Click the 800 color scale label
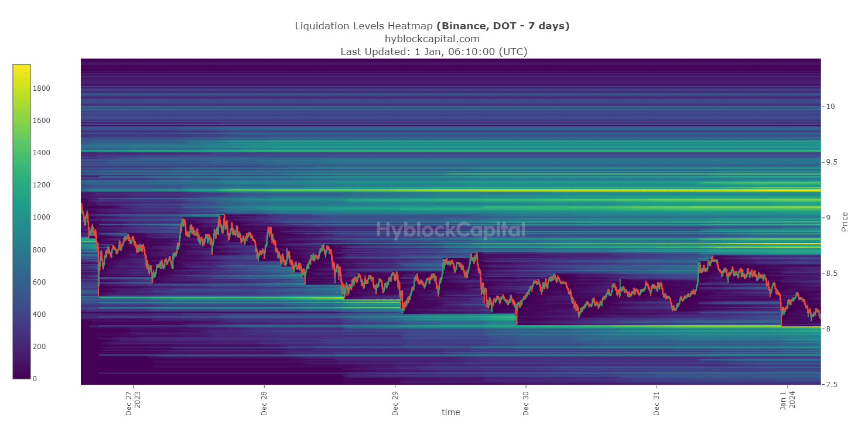The width and height of the screenshot is (868, 431). (39, 250)
